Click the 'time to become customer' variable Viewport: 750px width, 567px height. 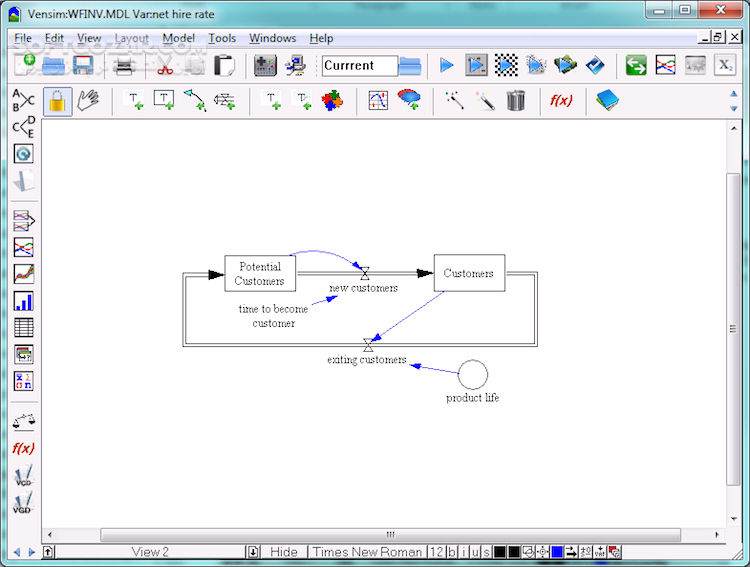[274, 316]
